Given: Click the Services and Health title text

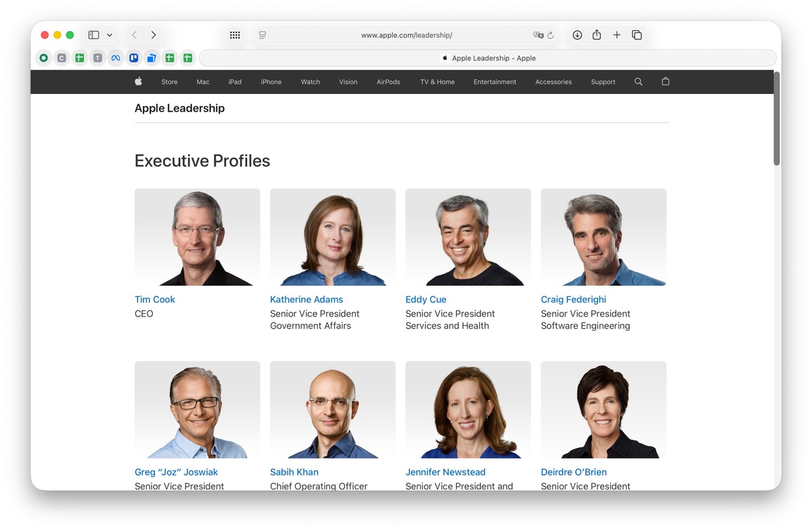Looking at the screenshot, I should pyautogui.click(x=447, y=326).
